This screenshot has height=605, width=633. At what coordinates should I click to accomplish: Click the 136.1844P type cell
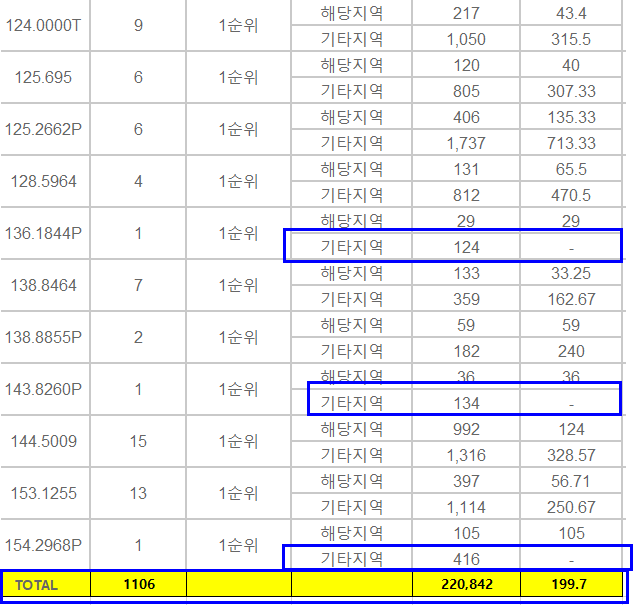click(x=45, y=233)
